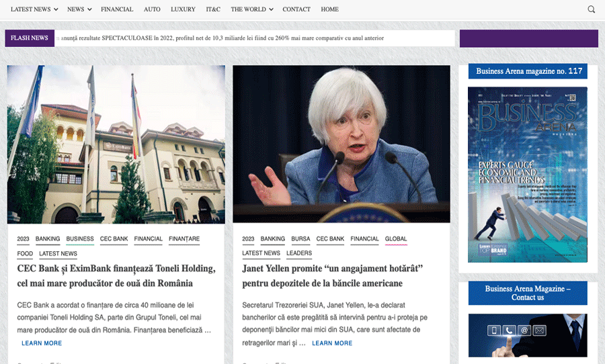The height and width of the screenshot is (364, 605).
Task: Open the Luxury menu item
Action: pyautogui.click(x=183, y=9)
